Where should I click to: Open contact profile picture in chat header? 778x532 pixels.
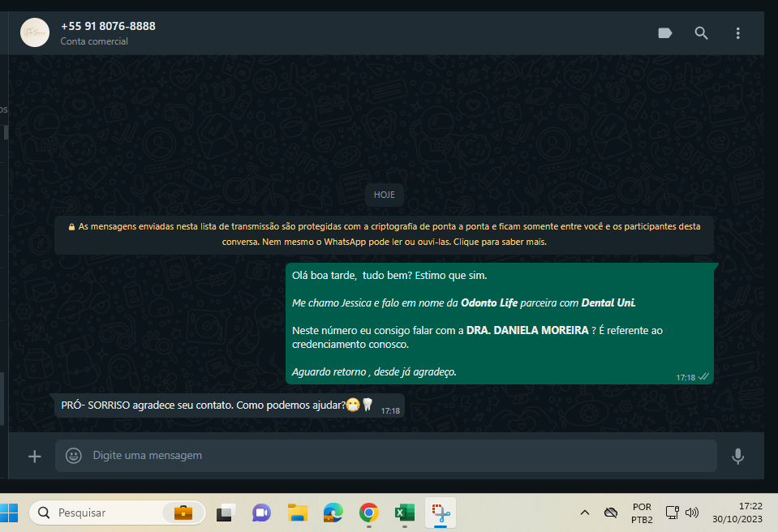pyautogui.click(x=35, y=32)
